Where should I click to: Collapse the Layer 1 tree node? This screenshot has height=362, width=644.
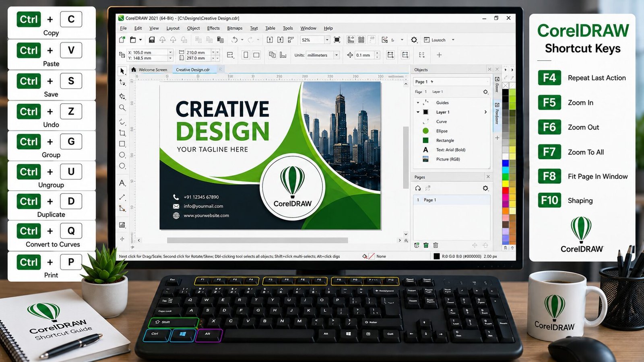418,112
